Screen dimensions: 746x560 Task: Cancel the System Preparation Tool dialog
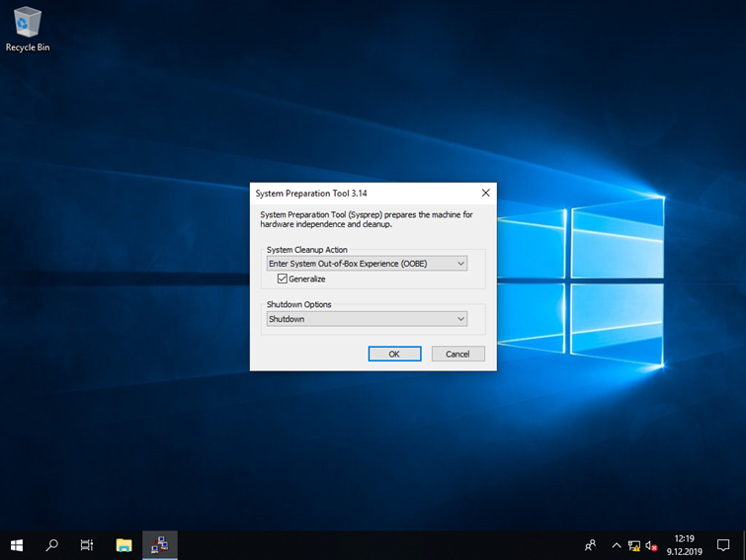[457, 354]
